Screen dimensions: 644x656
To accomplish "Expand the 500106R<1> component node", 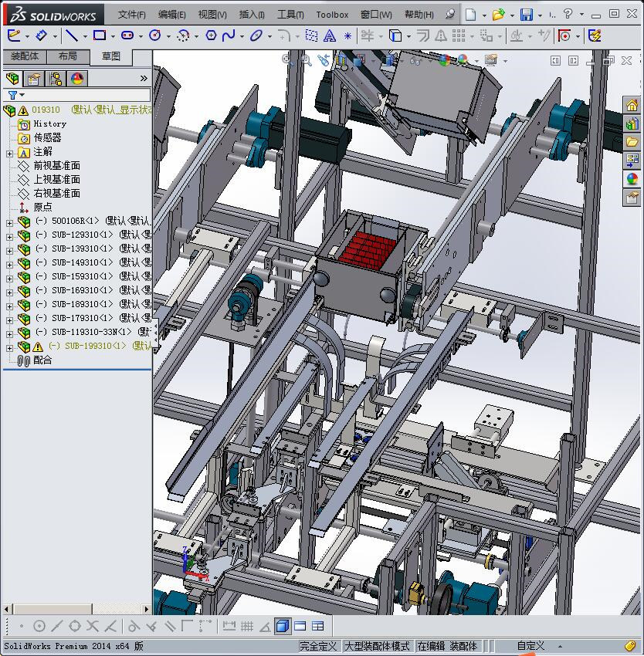I will click(x=9, y=223).
